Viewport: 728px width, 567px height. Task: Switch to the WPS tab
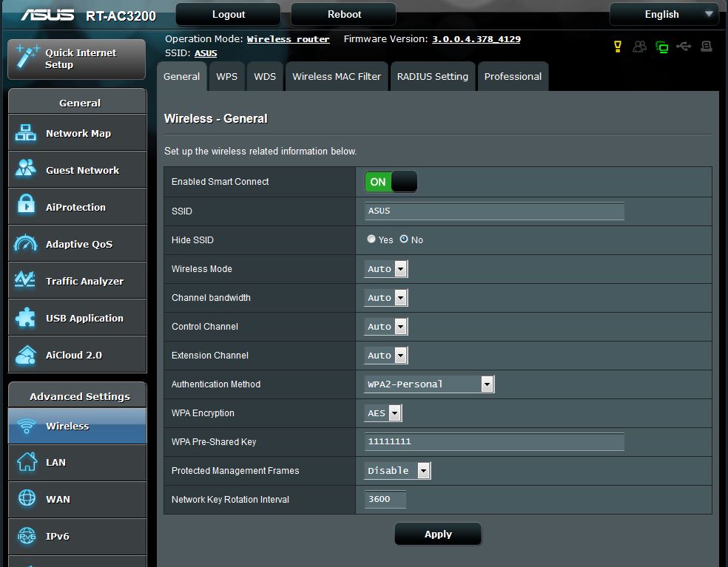[226, 77]
